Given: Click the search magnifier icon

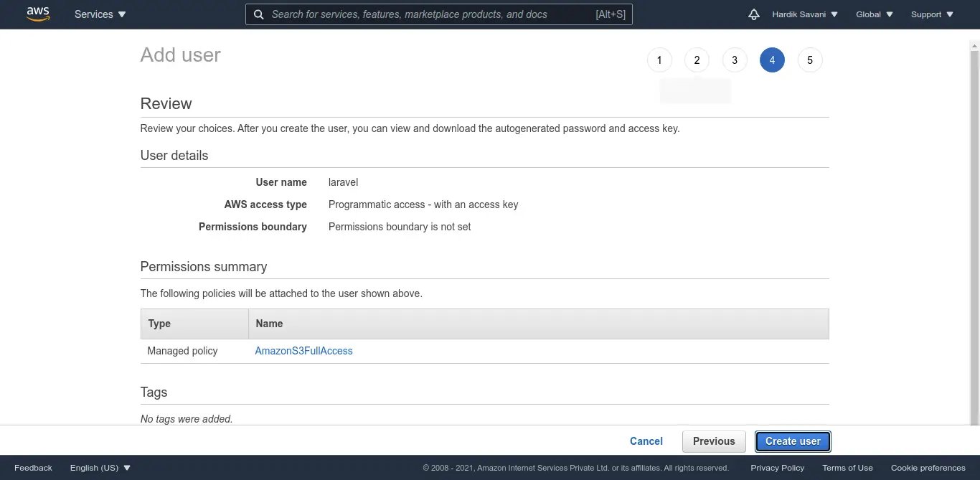Looking at the screenshot, I should (259, 14).
